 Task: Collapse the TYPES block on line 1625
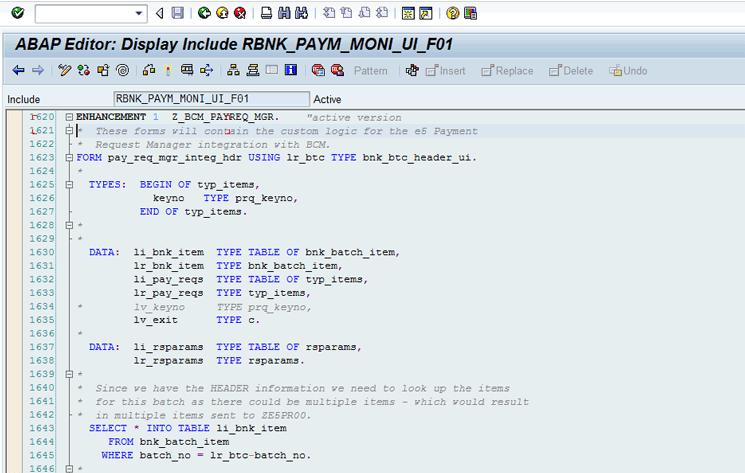[x=69, y=185]
